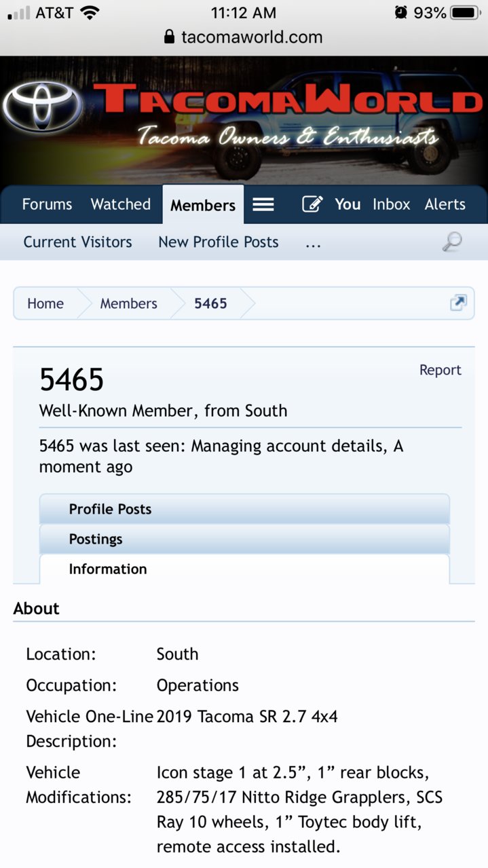Select "2019 Tacoma SR 2.7 4x4" text
The width and height of the screenshot is (488, 868).
point(247,717)
